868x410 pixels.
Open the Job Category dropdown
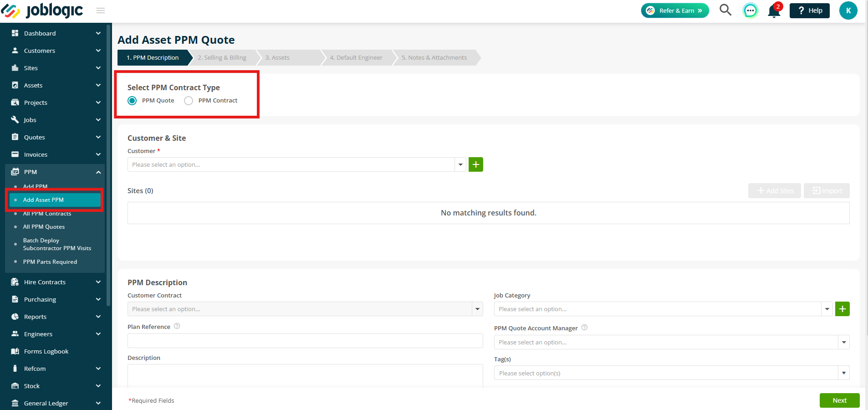[663, 309]
